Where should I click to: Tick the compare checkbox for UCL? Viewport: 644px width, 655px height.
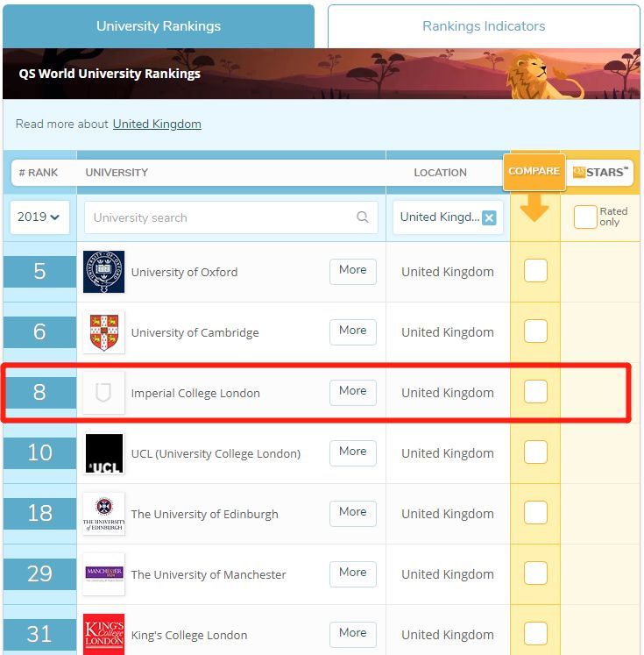[x=535, y=452]
